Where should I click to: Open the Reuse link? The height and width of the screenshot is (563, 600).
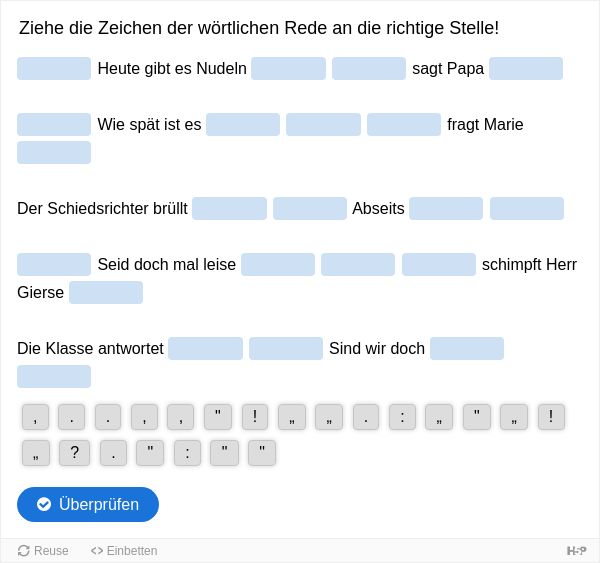(x=43, y=551)
